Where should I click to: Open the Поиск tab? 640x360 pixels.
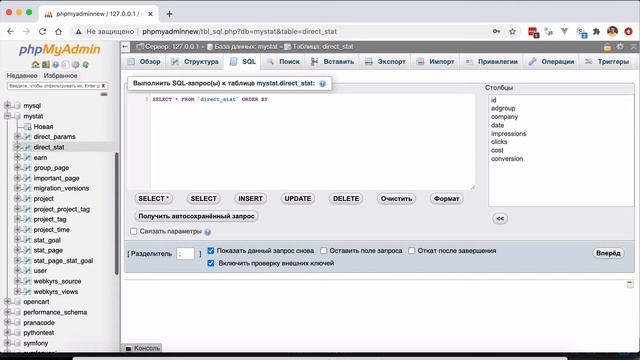point(284,62)
